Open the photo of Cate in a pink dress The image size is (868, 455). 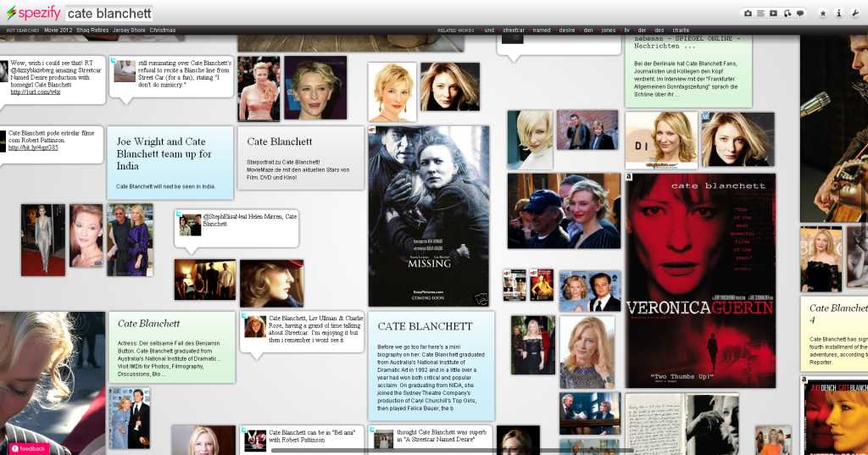(x=259, y=89)
